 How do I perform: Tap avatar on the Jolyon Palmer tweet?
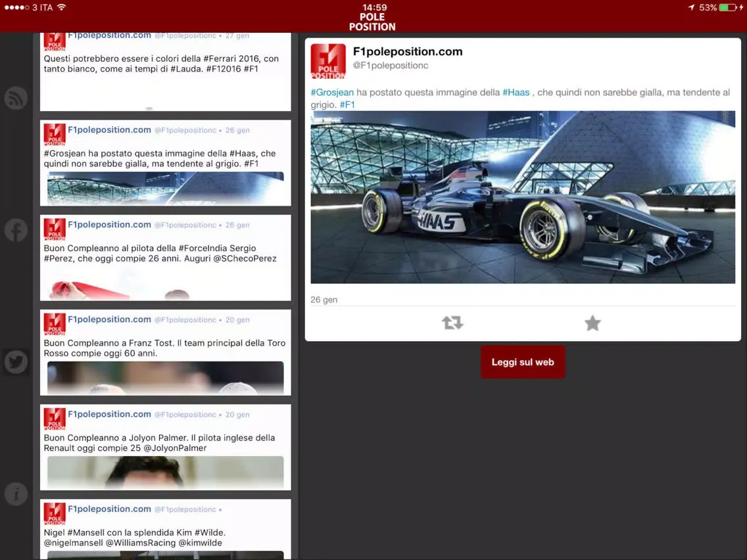tap(55, 419)
